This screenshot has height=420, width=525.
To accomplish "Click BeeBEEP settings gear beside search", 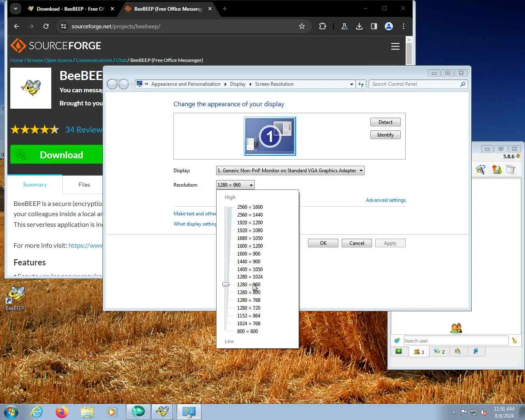I will coord(397,340).
